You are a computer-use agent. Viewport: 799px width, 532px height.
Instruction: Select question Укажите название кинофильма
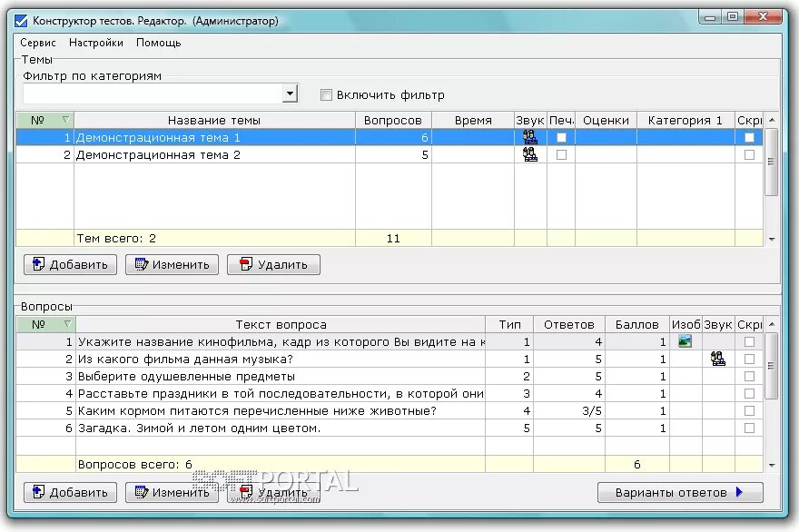(x=390, y=341)
